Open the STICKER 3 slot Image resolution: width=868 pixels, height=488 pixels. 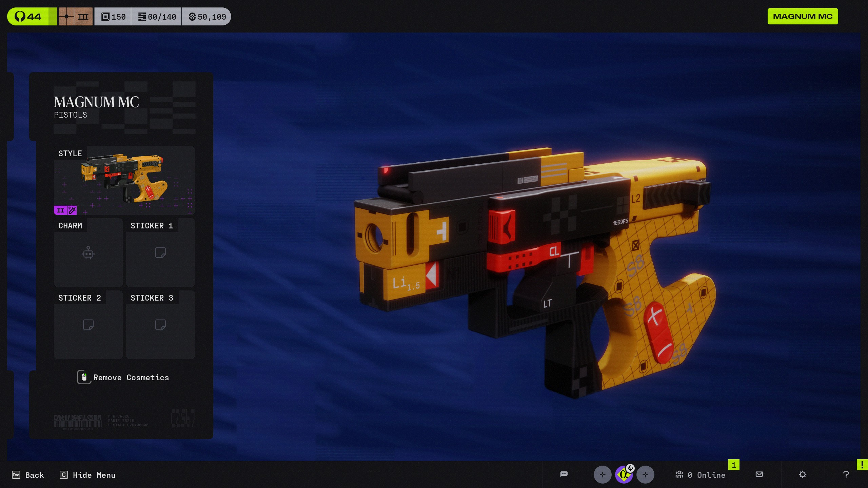coord(160,325)
